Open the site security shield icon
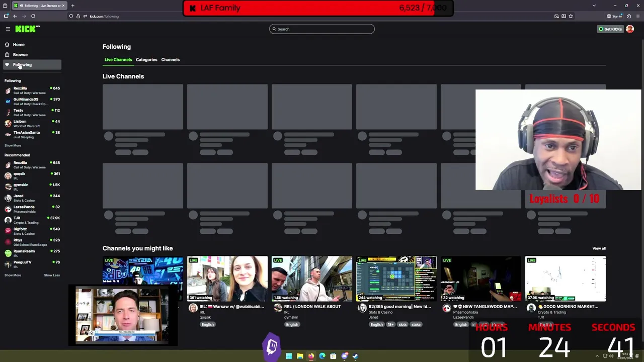This screenshot has height=362, width=644. [x=71, y=16]
